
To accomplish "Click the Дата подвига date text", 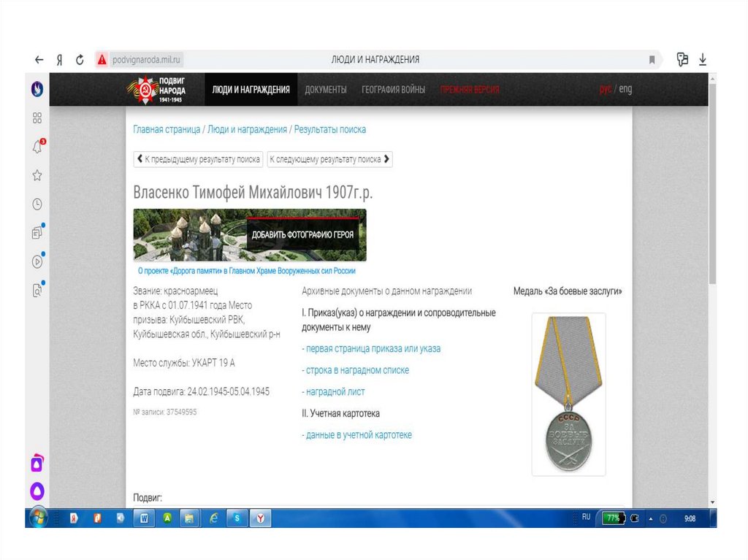I will (202, 391).
